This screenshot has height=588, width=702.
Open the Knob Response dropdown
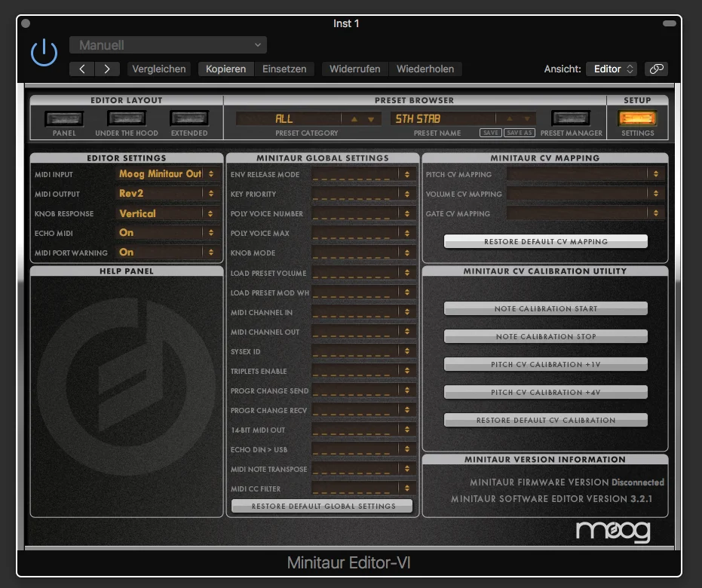click(167, 213)
